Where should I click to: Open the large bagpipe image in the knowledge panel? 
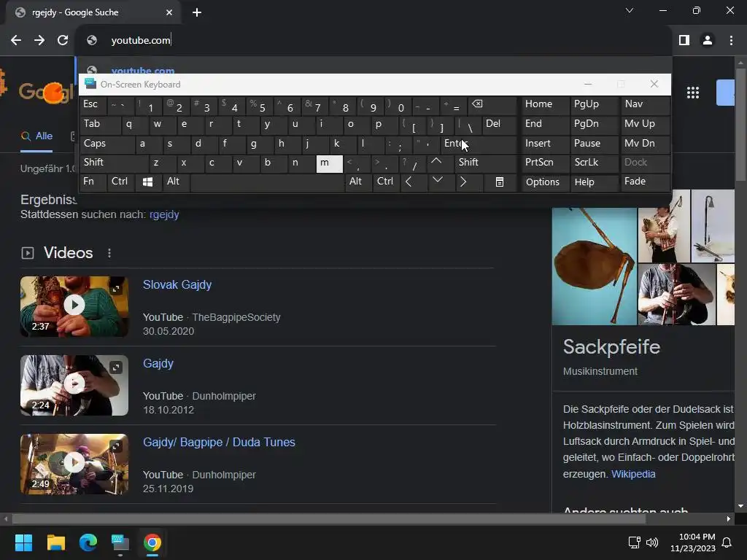[594, 266]
